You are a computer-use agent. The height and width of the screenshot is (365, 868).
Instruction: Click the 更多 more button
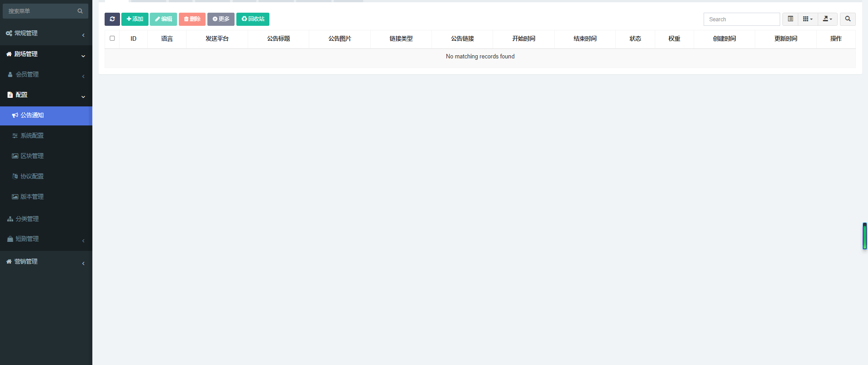pos(221,19)
